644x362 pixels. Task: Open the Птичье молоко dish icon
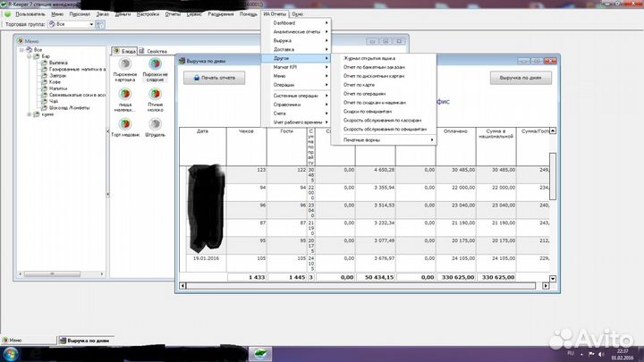[155, 95]
